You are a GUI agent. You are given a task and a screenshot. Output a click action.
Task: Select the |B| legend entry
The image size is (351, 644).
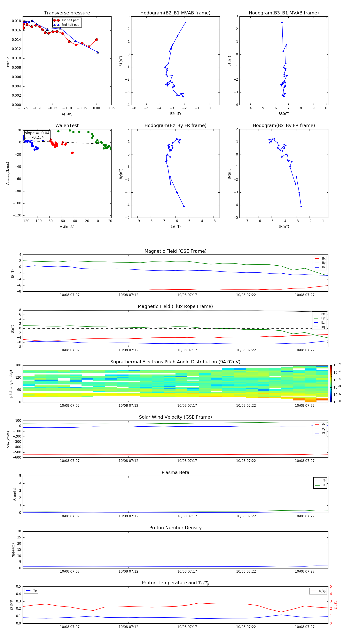pos(320,327)
